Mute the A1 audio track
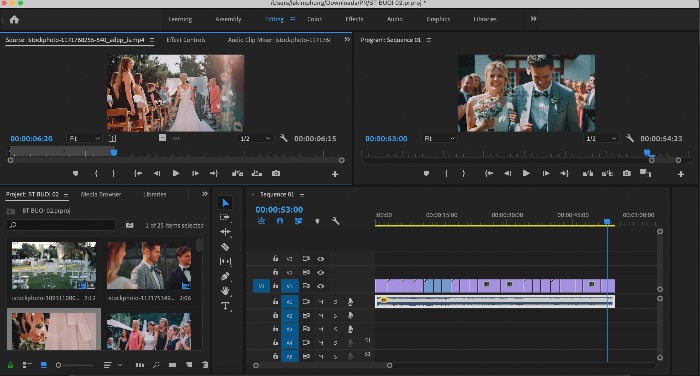700x376 pixels. tap(321, 302)
